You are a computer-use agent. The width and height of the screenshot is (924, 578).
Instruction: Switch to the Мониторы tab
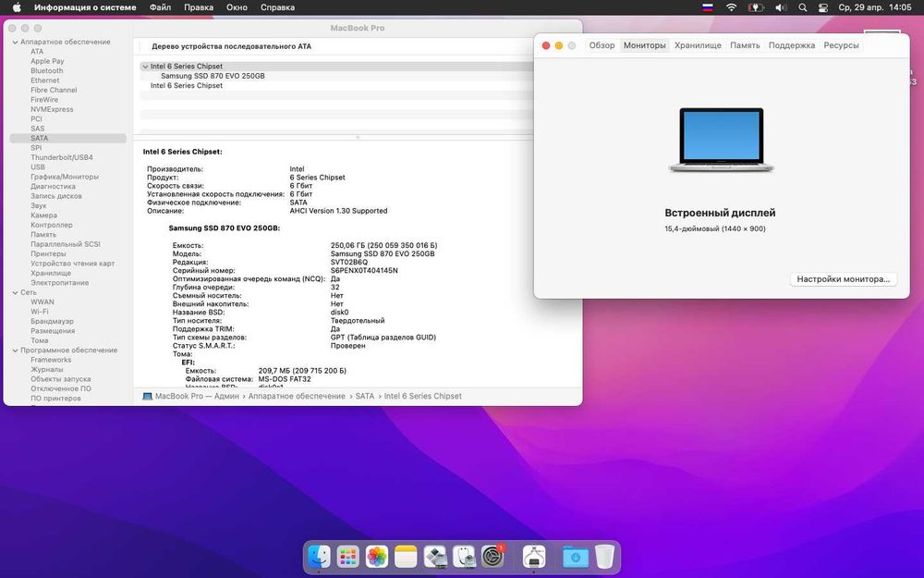click(645, 45)
